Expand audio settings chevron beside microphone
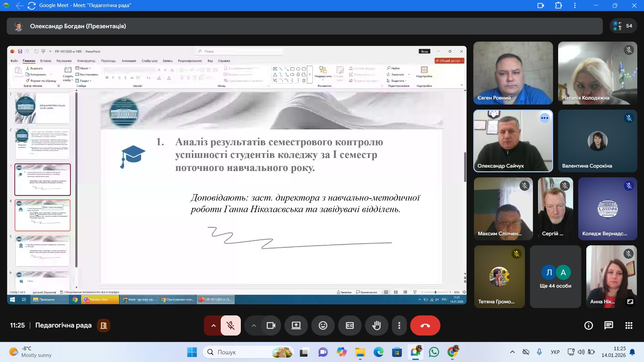Image resolution: width=644 pixels, height=362 pixels. [213, 325]
